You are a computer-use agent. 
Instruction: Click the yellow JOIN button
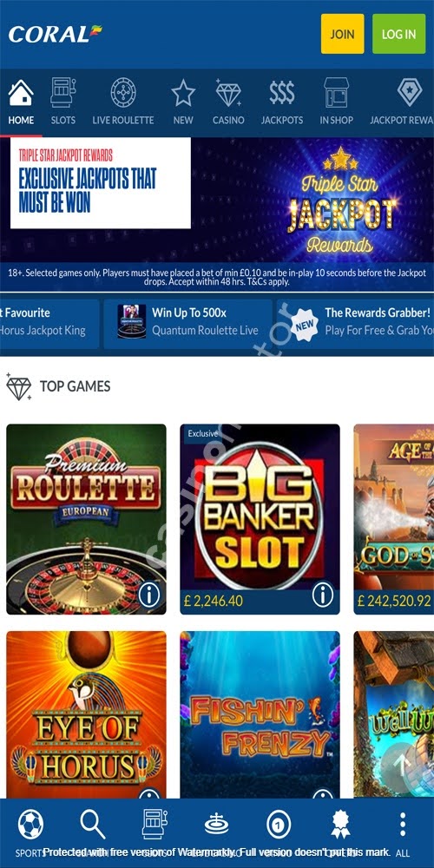343,34
